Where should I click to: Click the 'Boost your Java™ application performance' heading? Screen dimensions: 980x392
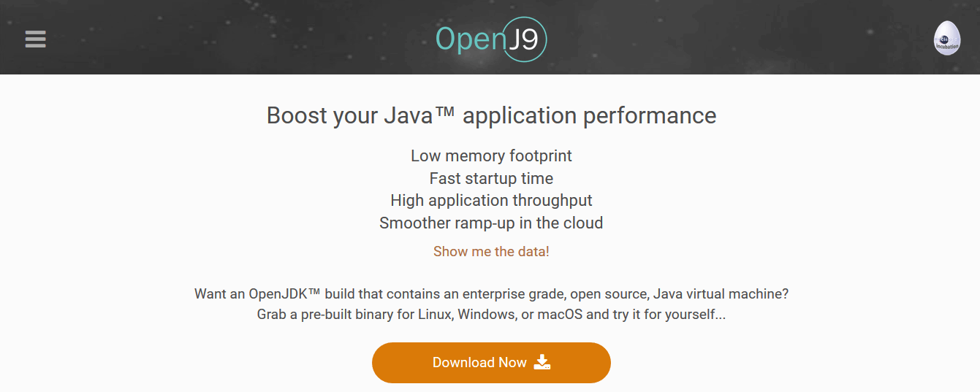491,115
